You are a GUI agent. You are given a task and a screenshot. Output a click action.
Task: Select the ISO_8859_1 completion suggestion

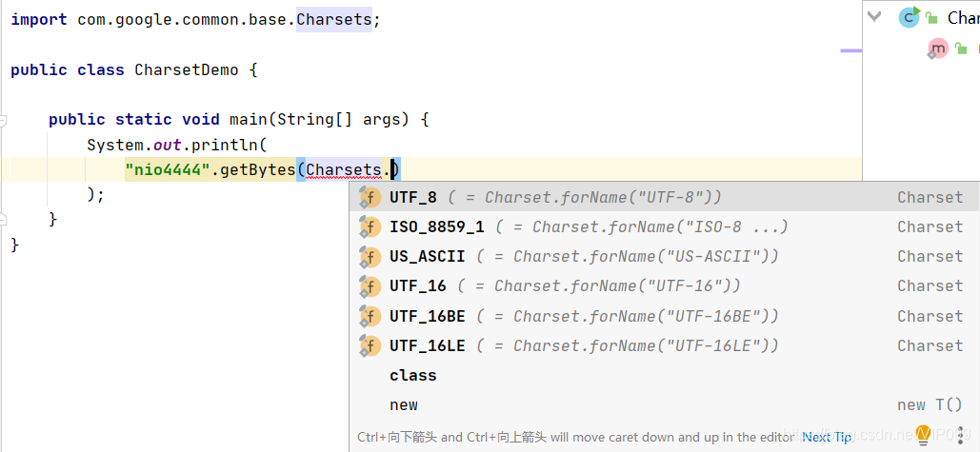663,226
